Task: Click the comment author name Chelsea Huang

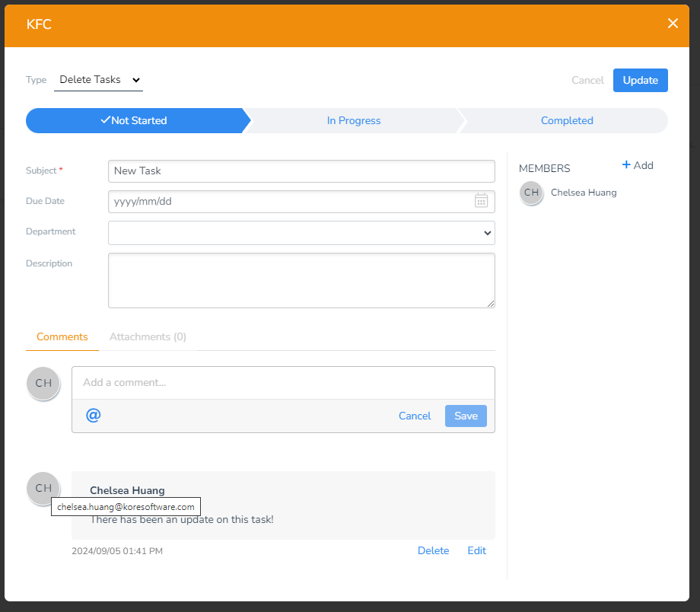Action: point(127,490)
